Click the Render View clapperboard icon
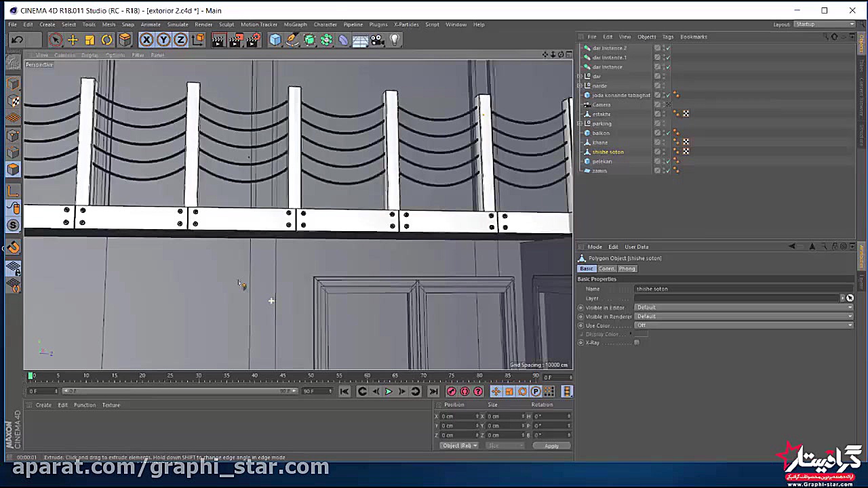This screenshot has width=868, height=488. [x=218, y=40]
